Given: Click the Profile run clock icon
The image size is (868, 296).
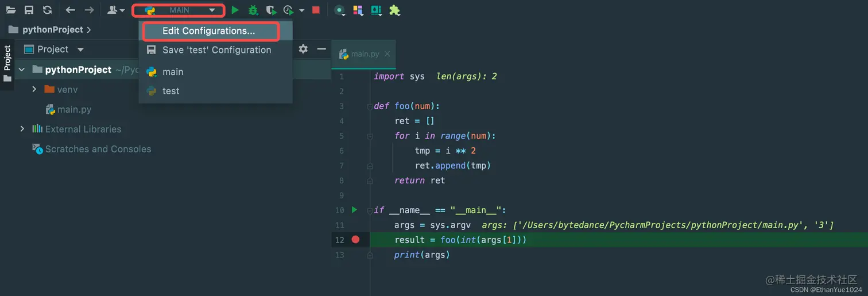Looking at the screenshot, I should 289,10.
